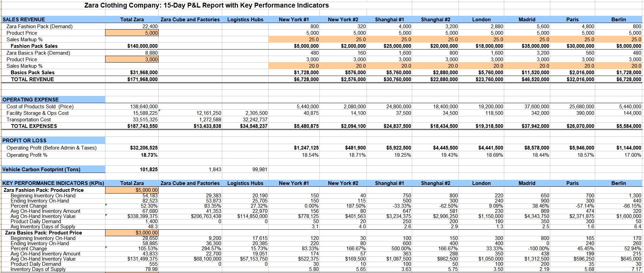Click Madrid basics percent change '-100.00%'

(x=538, y=249)
